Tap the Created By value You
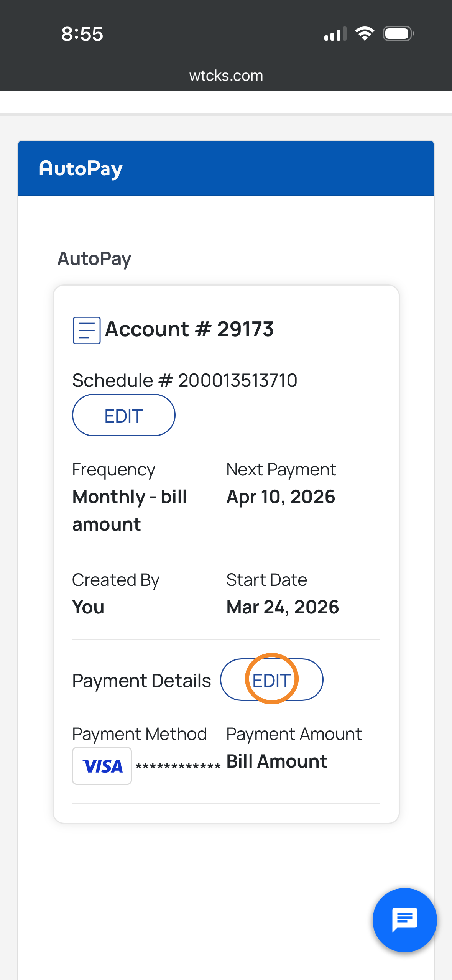 (x=88, y=607)
